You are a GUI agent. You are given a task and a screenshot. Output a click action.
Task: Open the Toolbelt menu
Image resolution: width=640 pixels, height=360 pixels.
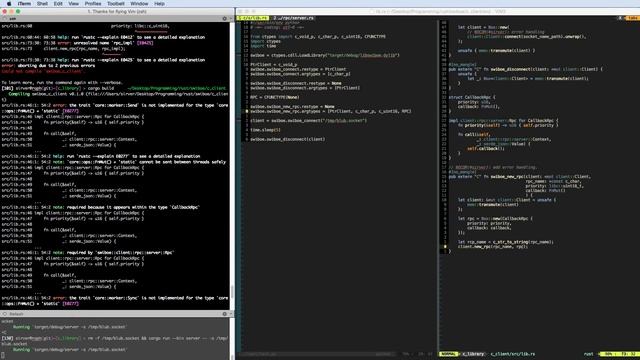[x=116, y=4]
